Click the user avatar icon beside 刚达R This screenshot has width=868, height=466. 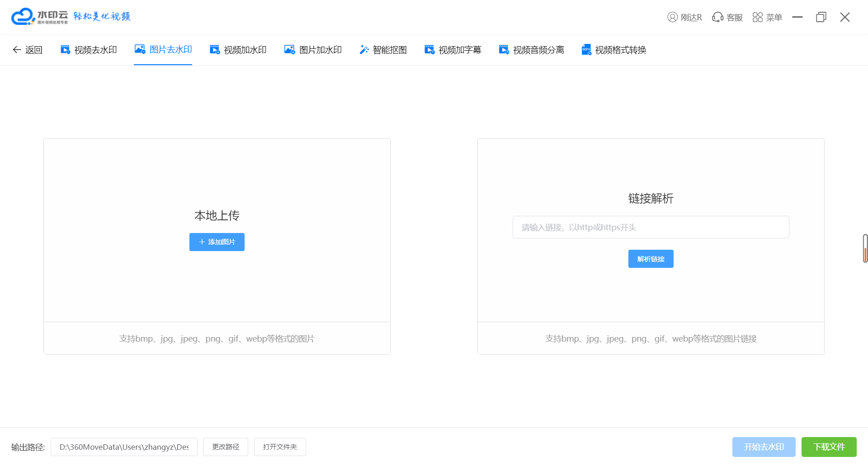pos(673,17)
